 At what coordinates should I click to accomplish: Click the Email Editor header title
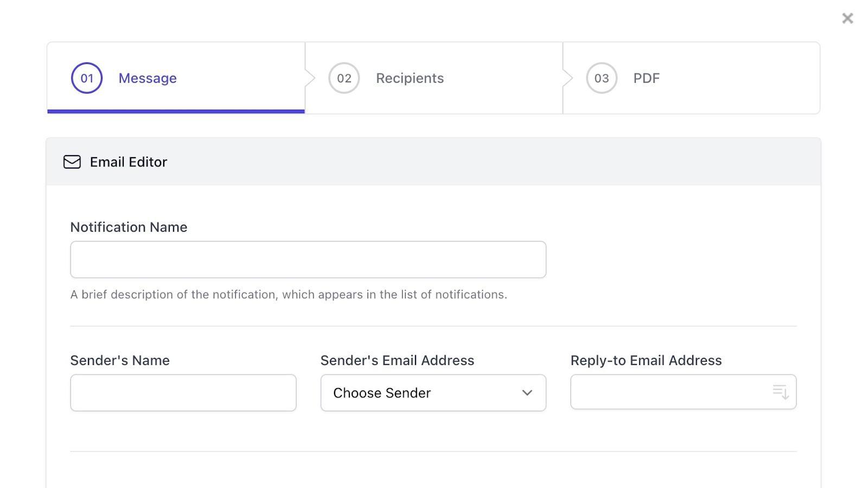(129, 162)
